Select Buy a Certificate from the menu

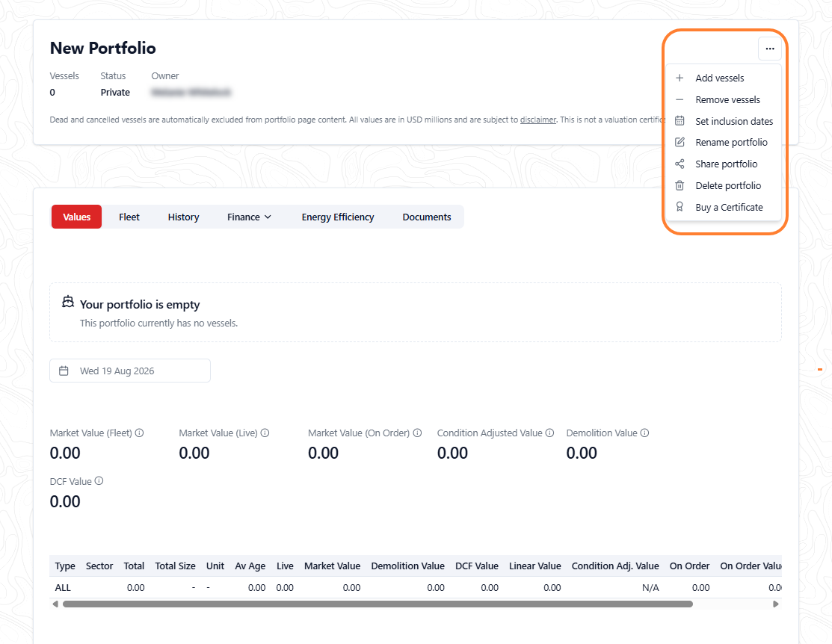[x=723, y=208]
